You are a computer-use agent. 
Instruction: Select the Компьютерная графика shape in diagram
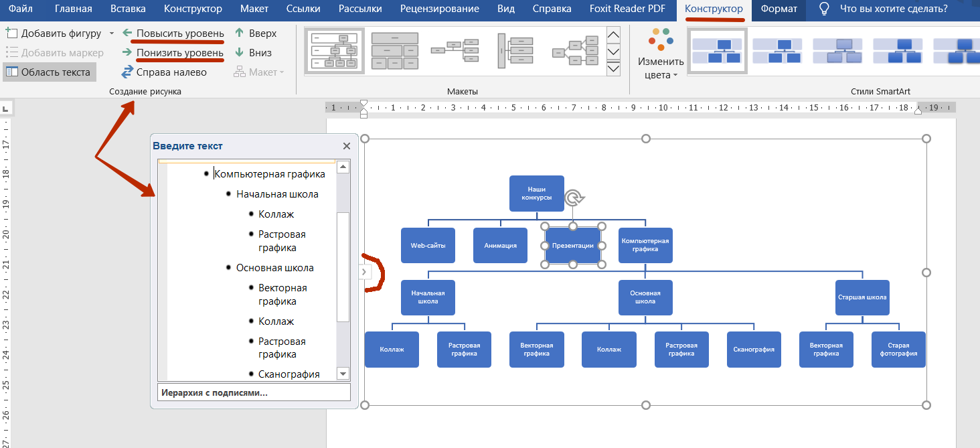pos(645,245)
